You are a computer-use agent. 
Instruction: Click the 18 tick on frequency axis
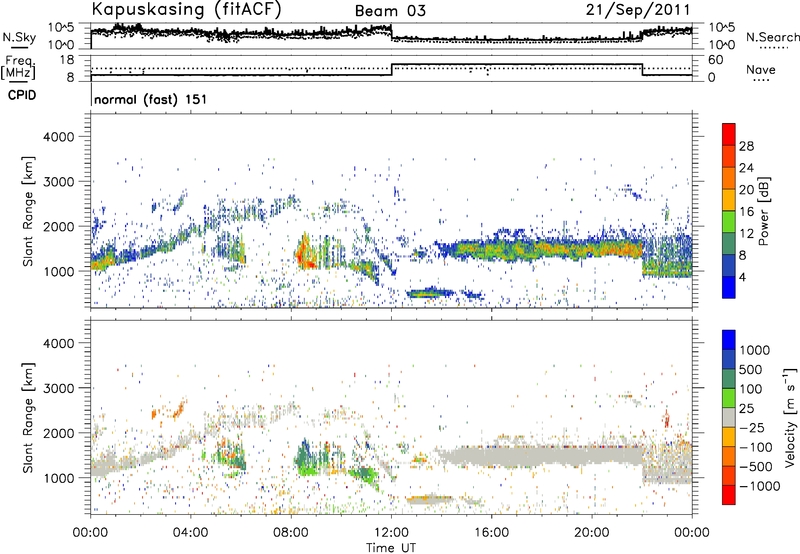tap(66, 60)
